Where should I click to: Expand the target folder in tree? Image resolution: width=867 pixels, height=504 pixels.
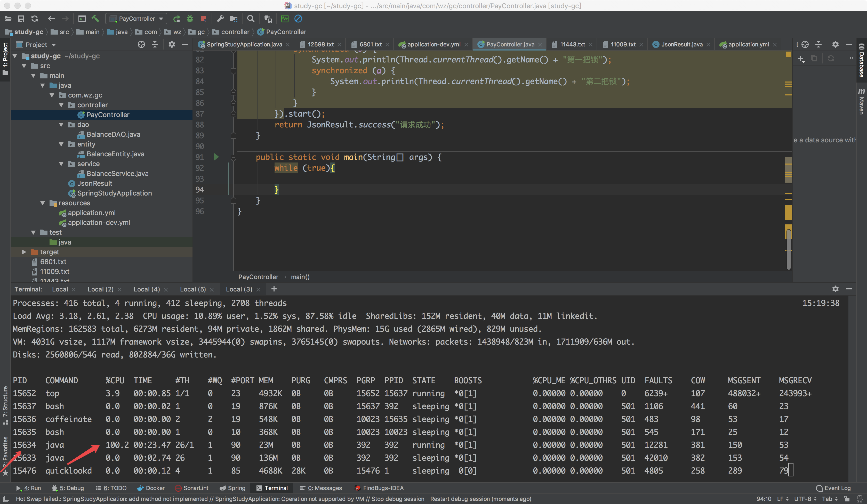pos(24,252)
